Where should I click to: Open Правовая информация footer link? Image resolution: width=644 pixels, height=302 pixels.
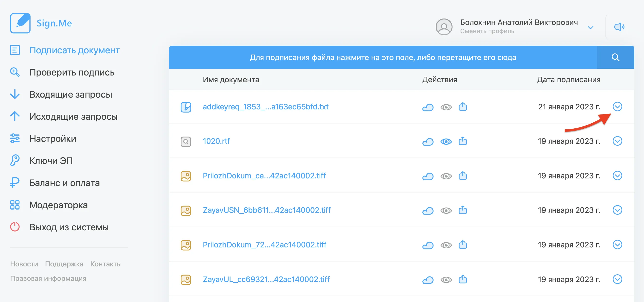pyautogui.click(x=48, y=278)
